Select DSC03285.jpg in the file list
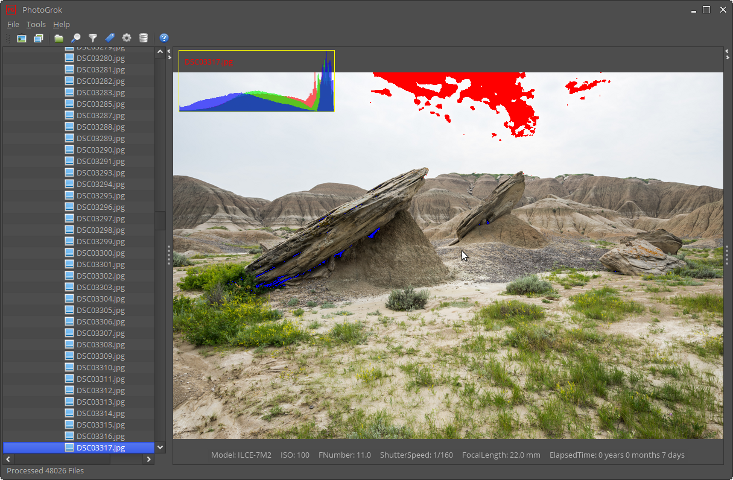 pyautogui.click(x=100, y=104)
